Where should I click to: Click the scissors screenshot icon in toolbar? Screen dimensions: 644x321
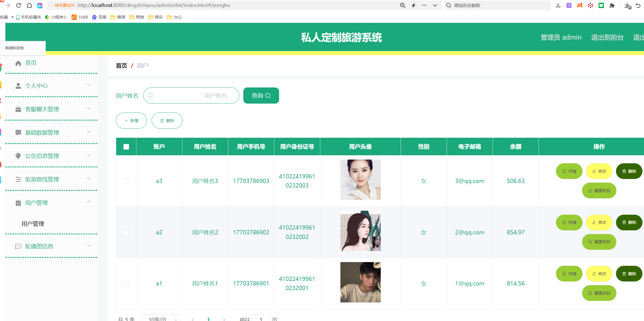coord(558,5)
